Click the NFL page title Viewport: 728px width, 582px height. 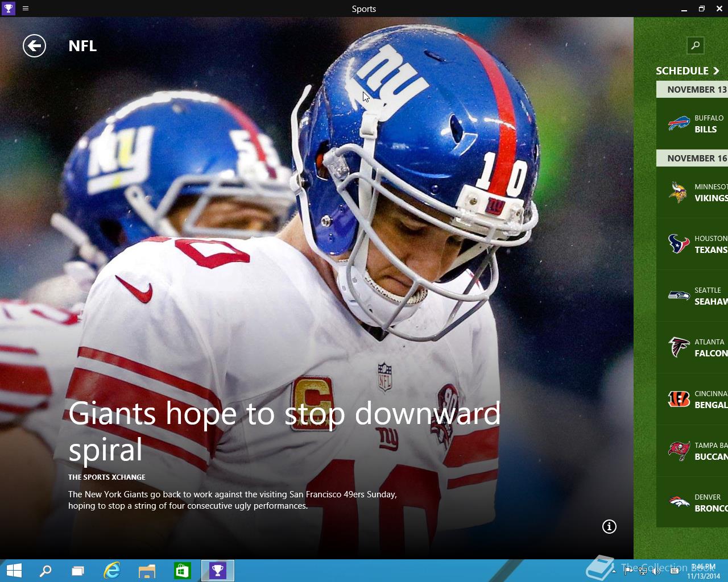82,46
